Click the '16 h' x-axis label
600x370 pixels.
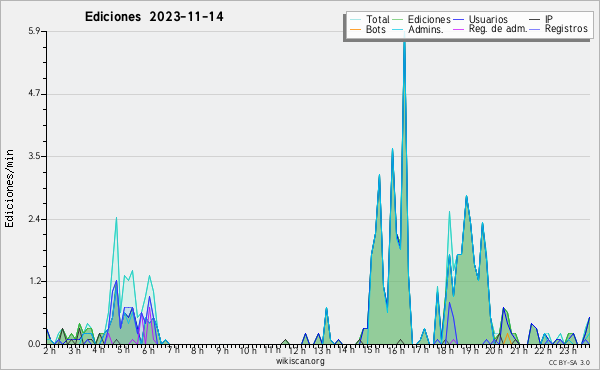point(396,351)
